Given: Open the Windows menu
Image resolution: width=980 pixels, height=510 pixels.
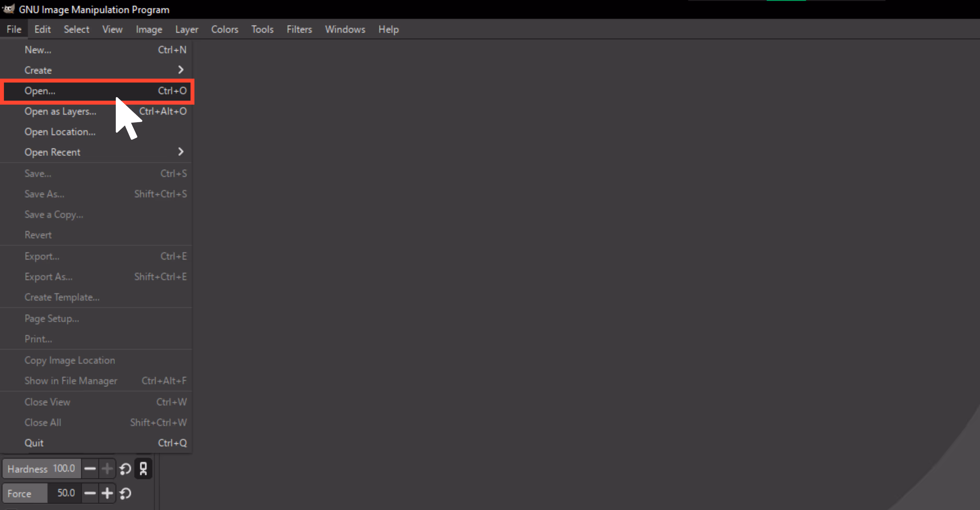Looking at the screenshot, I should [345, 29].
